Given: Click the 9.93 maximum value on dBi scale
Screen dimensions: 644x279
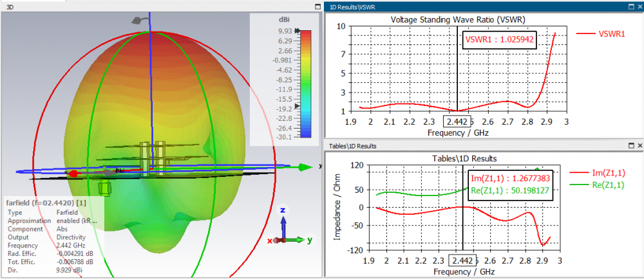Looking at the screenshot, I should coord(284,31).
